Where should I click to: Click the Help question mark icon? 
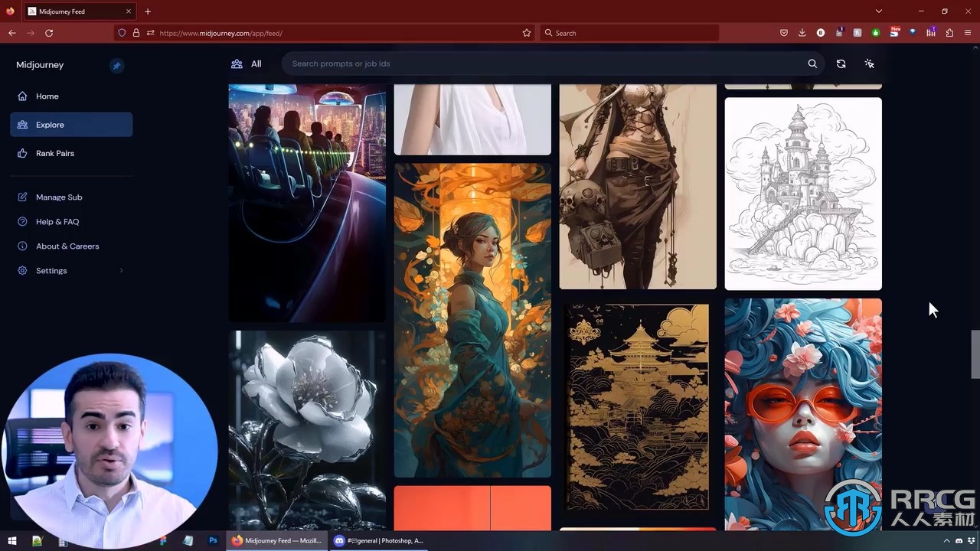[22, 222]
